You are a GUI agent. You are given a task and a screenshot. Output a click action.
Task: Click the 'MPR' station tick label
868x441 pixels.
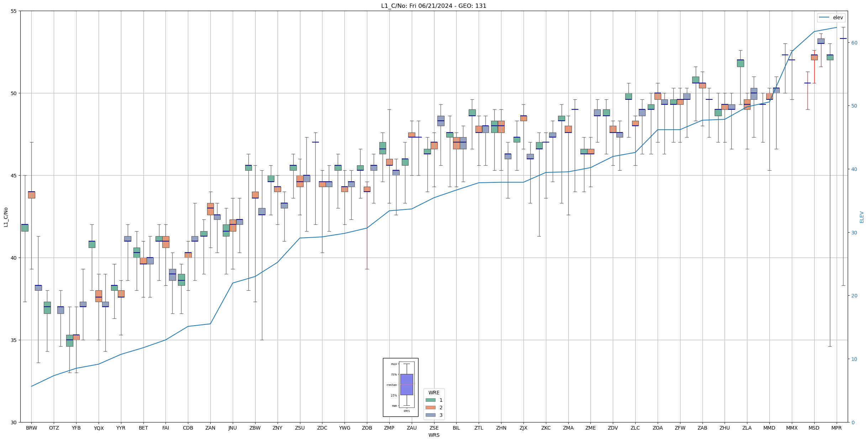(x=837, y=428)
